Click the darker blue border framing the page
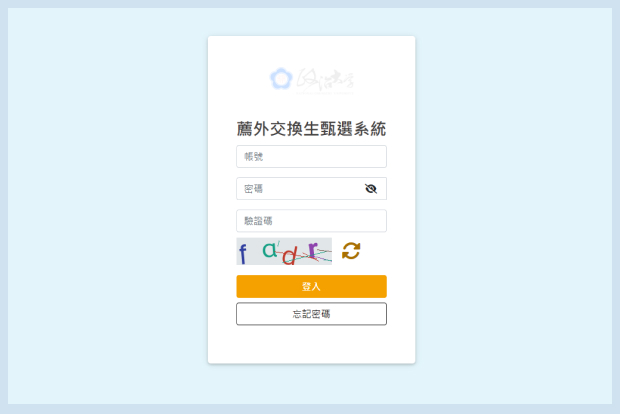Image resolution: width=620 pixels, height=414 pixels. click(x=310, y=4)
